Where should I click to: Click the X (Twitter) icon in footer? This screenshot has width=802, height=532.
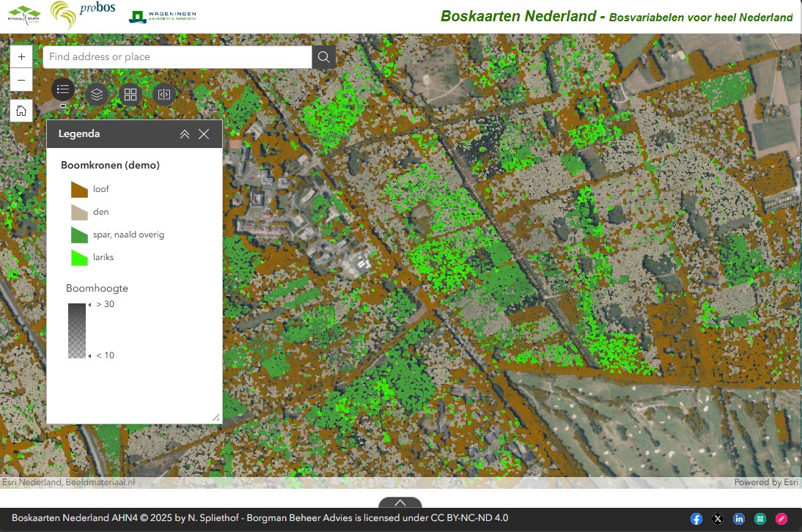717,518
